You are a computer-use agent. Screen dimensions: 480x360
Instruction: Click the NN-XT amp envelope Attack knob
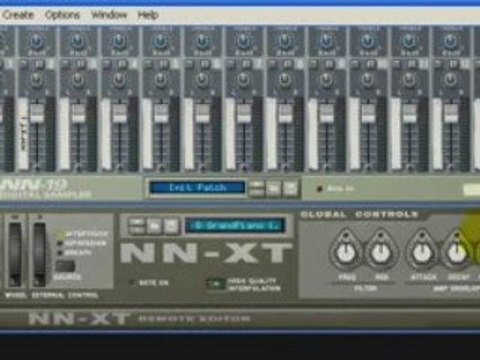point(422,253)
